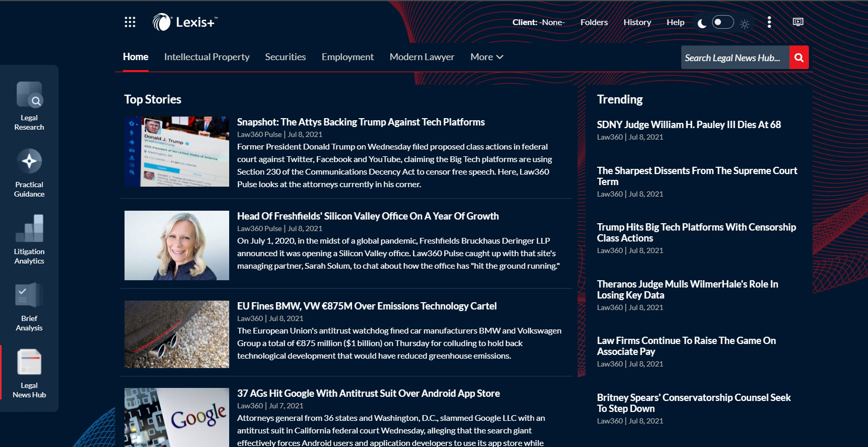
Task: Open the EU Fines BMW, VW article
Action: pos(366,306)
